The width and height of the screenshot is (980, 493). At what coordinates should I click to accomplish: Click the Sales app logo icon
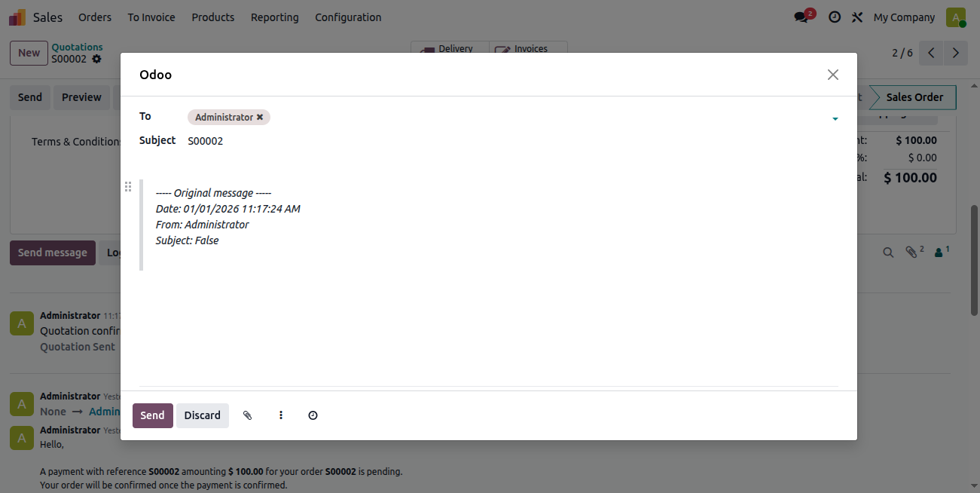click(x=17, y=17)
